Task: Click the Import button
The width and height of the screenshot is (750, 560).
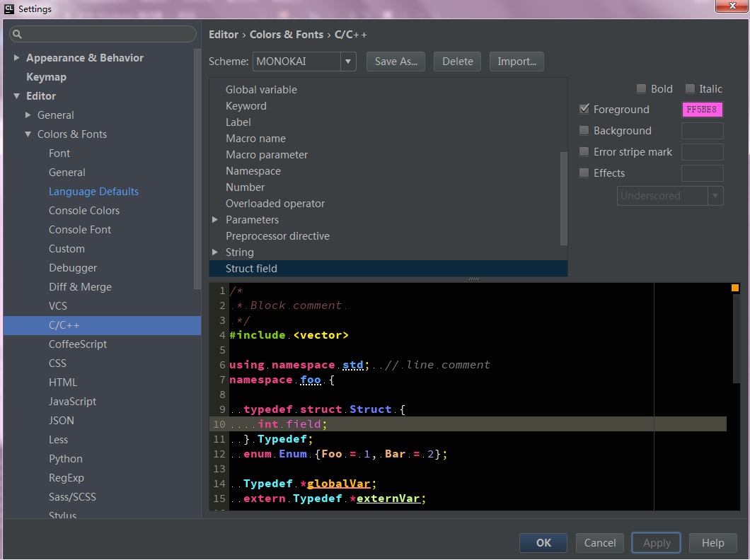Action: coord(517,62)
